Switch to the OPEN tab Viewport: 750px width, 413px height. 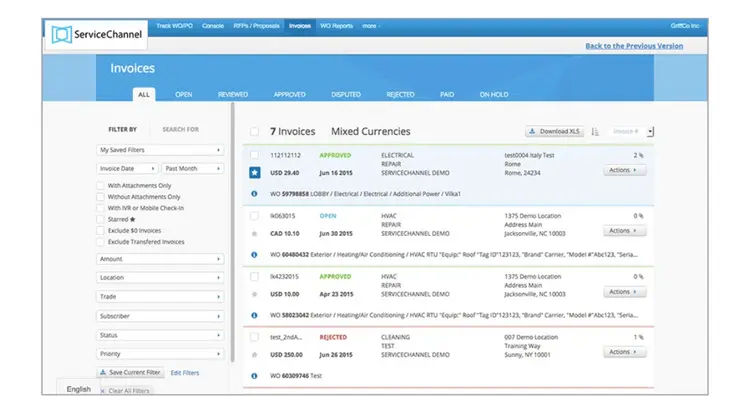(184, 94)
